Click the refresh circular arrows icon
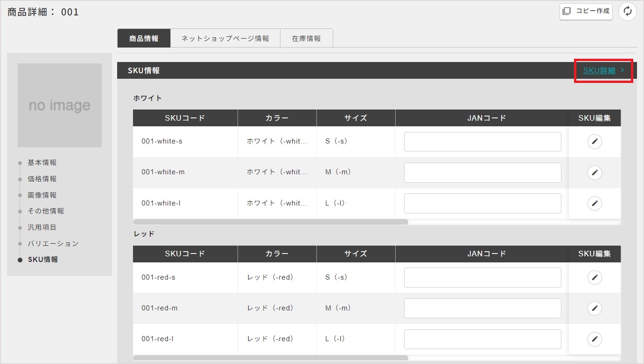The image size is (644, 364). [628, 11]
